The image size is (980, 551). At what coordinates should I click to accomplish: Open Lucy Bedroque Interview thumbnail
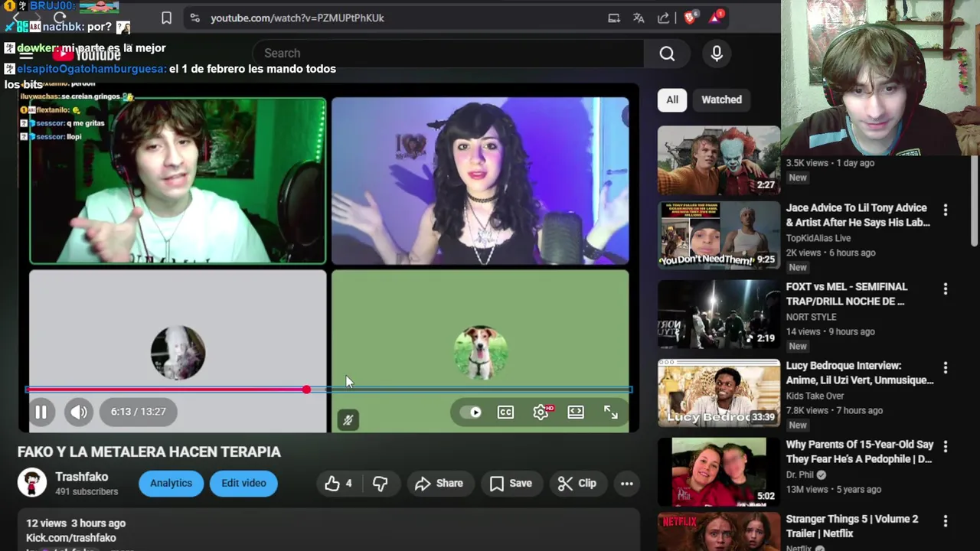(719, 393)
